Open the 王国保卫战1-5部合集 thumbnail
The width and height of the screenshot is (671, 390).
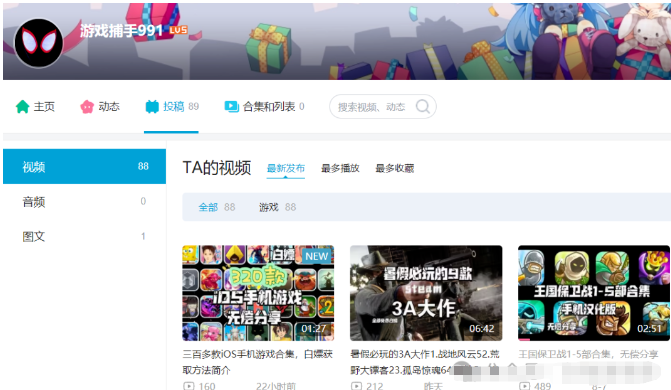pyautogui.click(x=594, y=293)
